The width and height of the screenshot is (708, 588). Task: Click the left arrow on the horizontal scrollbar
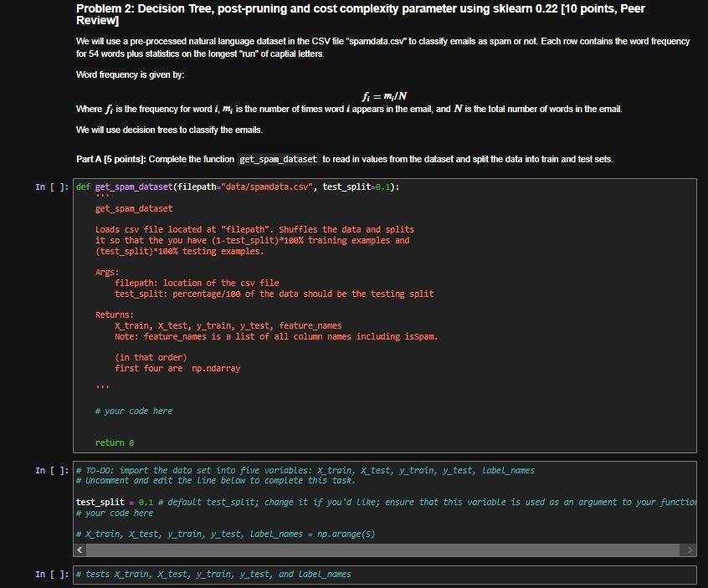click(78, 550)
